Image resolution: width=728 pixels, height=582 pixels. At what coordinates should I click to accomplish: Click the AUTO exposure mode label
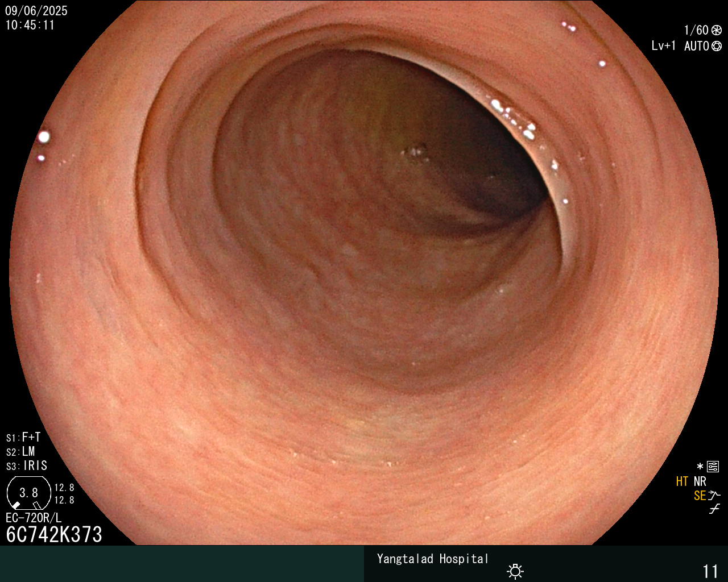(x=697, y=46)
